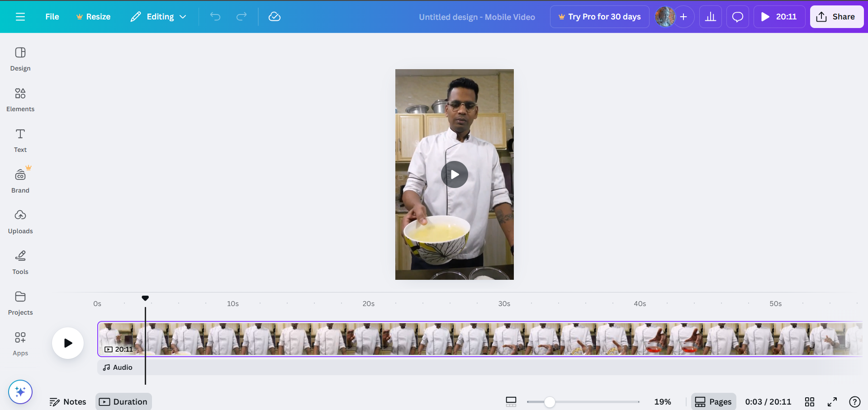Open the Resize menu
This screenshot has height=410, width=868.
tap(93, 17)
